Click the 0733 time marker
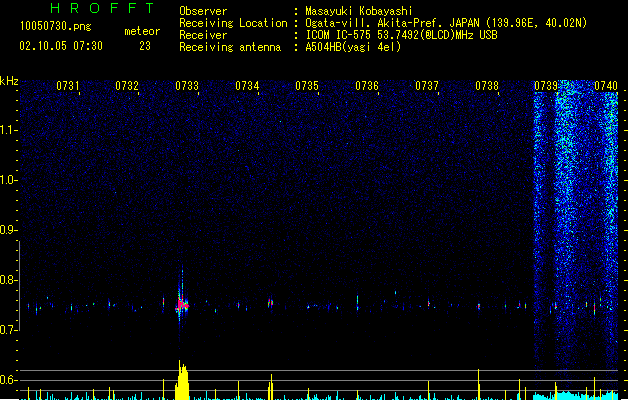The image size is (629, 400). [x=187, y=86]
